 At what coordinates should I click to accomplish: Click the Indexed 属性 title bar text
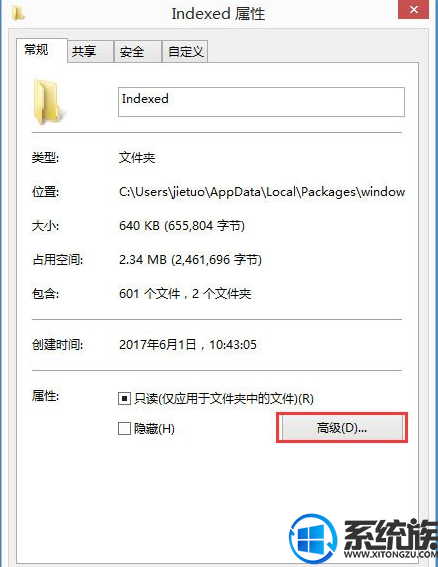pyautogui.click(x=218, y=14)
